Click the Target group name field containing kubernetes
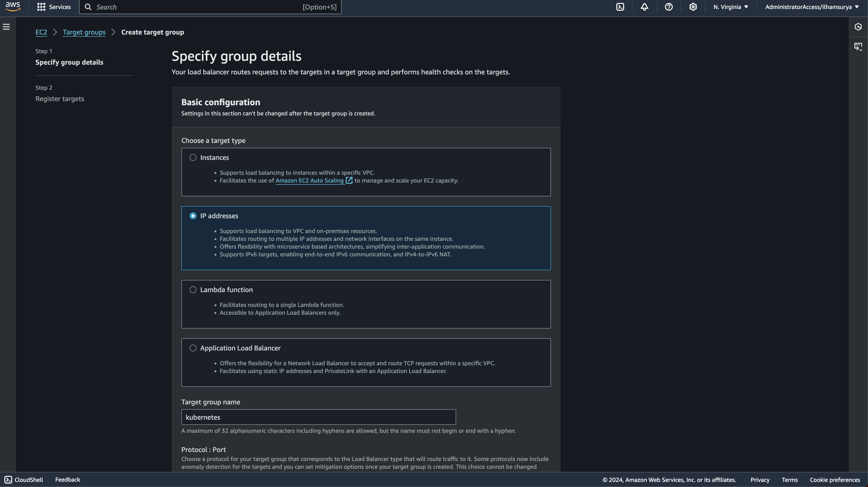Image resolution: width=868 pixels, height=487 pixels. (319, 417)
